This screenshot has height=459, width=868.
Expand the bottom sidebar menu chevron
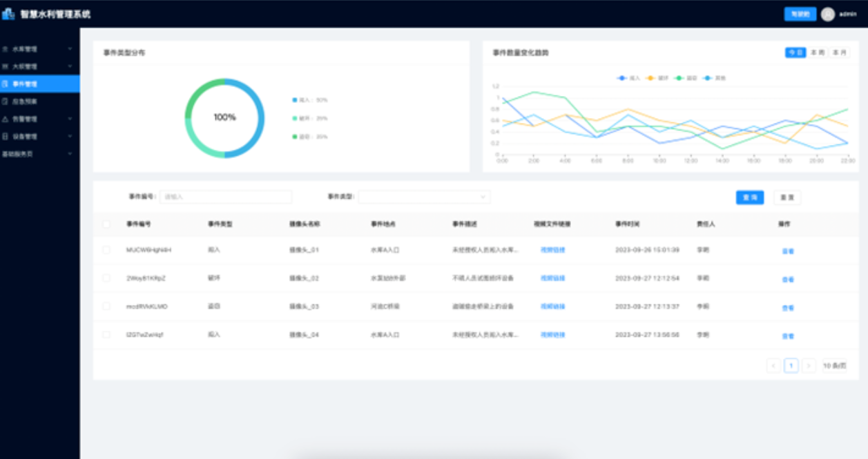coord(70,153)
